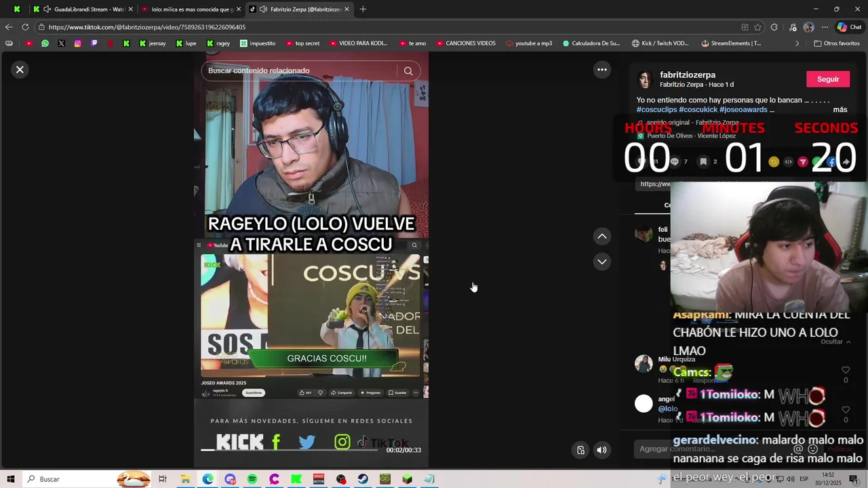868x488 pixels.
Task: Close the Fabritzio Zerpa tab
Action: (347, 9)
